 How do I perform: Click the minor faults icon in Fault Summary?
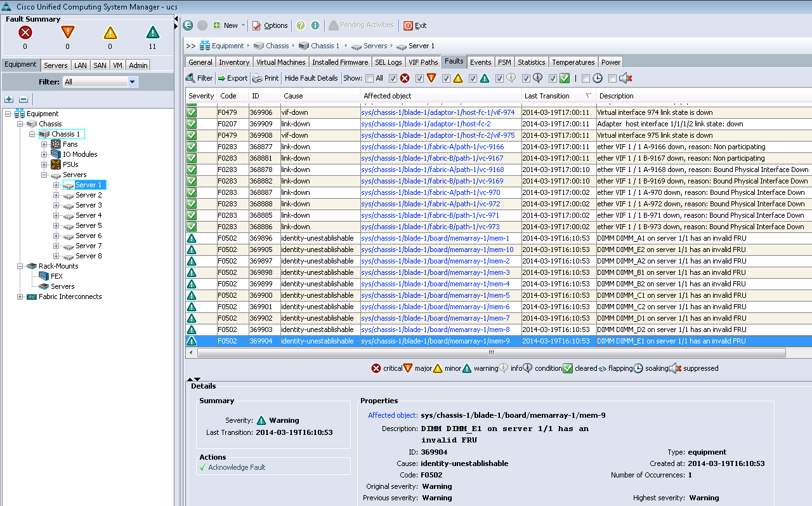click(x=110, y=32)
